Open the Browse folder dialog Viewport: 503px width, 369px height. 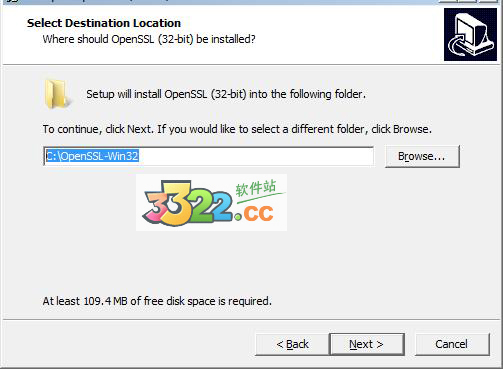(422, 156)
